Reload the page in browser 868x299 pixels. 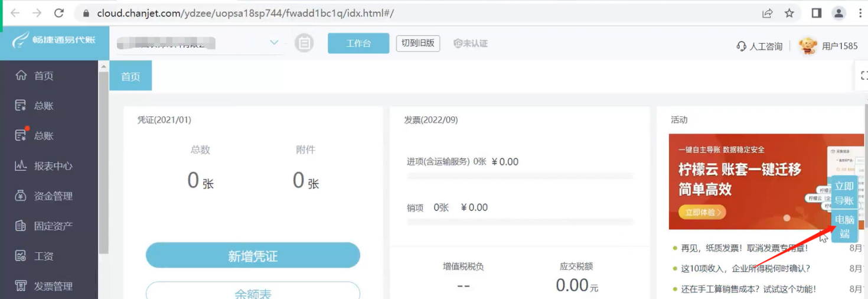59,13
